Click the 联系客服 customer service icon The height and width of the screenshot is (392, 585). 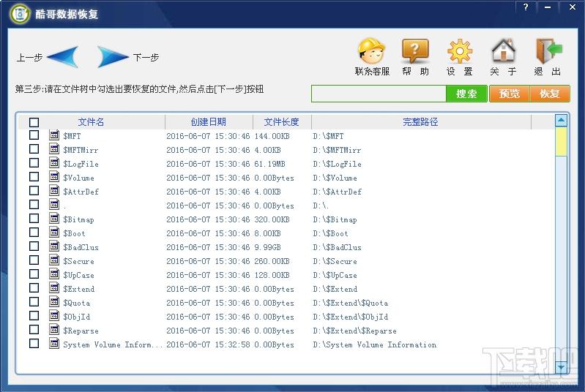click(x=371, y=51)
